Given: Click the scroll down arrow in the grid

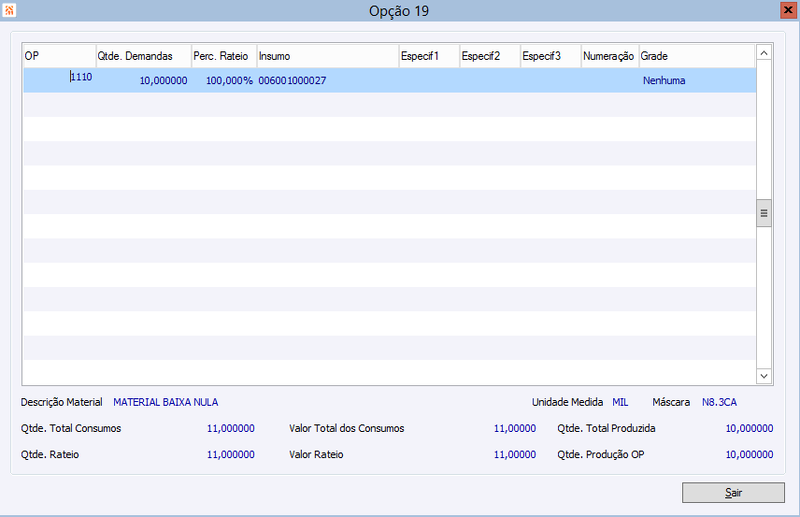Looking at the screenshot, I should click(x=764, y=376).
